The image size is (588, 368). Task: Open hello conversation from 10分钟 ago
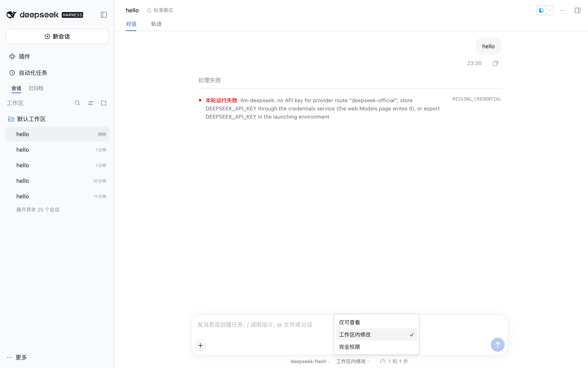57,181
